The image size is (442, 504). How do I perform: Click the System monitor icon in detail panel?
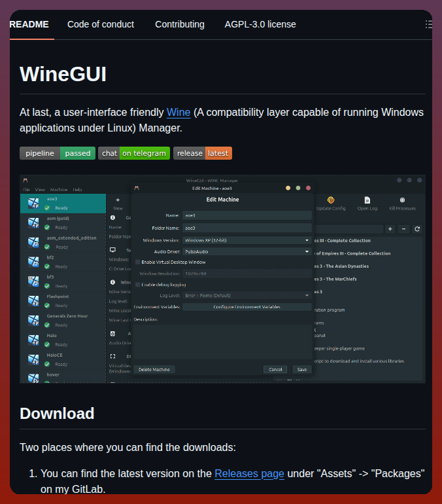(x=112, y=250)
